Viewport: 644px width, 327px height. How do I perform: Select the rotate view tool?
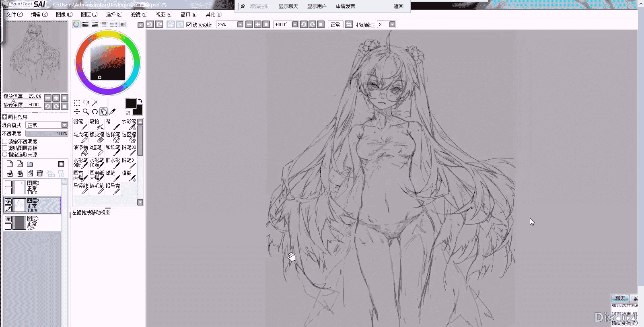click(x=95, y=111)
